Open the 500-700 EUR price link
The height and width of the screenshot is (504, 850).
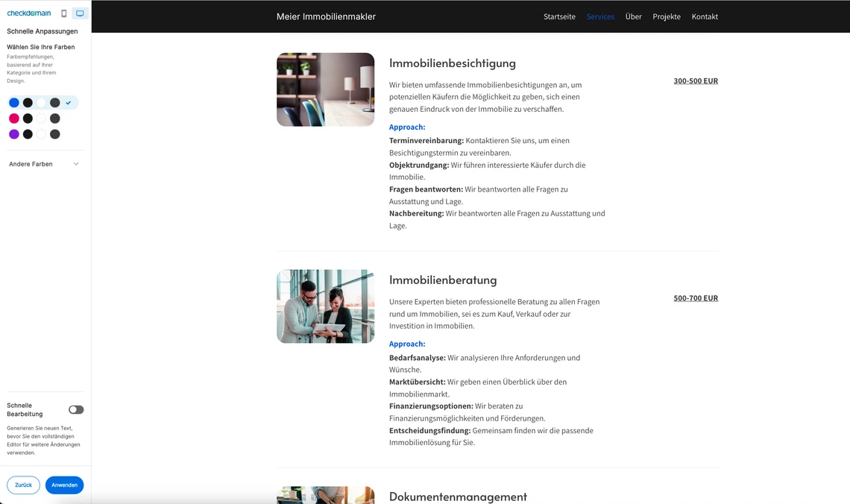click(695, 297)
